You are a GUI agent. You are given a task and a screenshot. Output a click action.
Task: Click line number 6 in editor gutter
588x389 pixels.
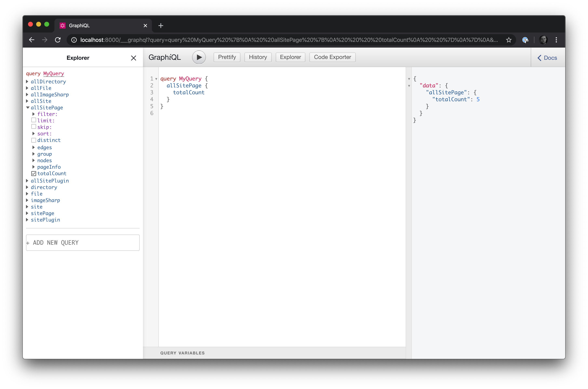click(x=152, y=113)
